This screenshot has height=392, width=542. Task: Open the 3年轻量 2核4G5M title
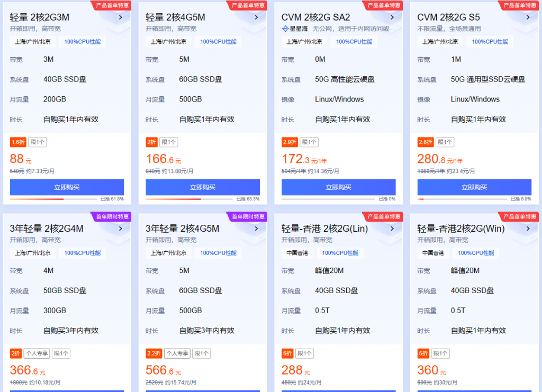(x=182, y=229)
